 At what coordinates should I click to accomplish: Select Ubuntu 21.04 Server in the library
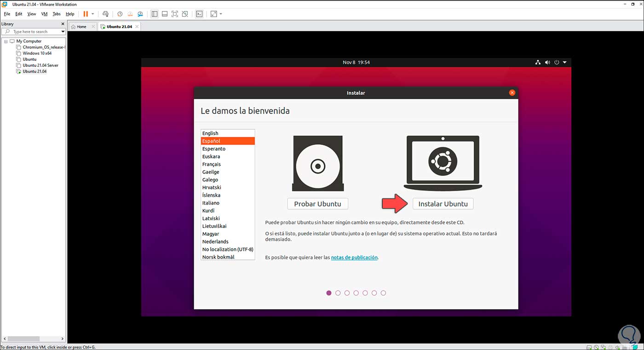click(40, 65)
